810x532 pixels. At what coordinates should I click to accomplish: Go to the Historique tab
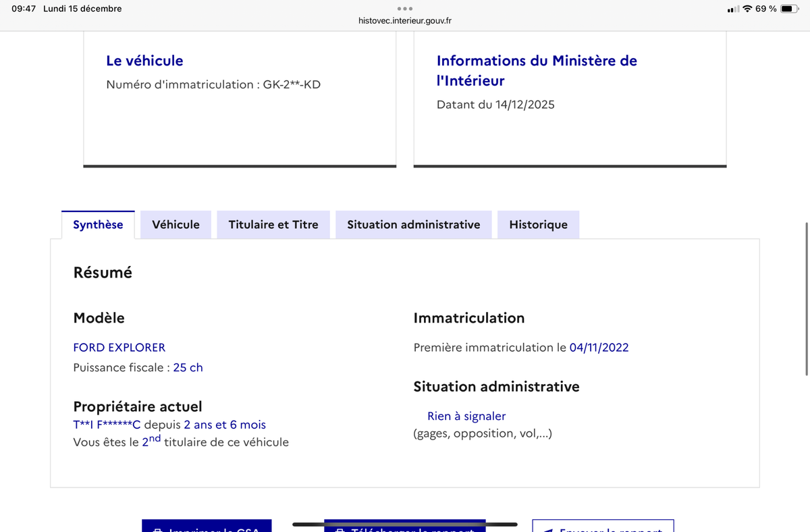pos(538,225)
